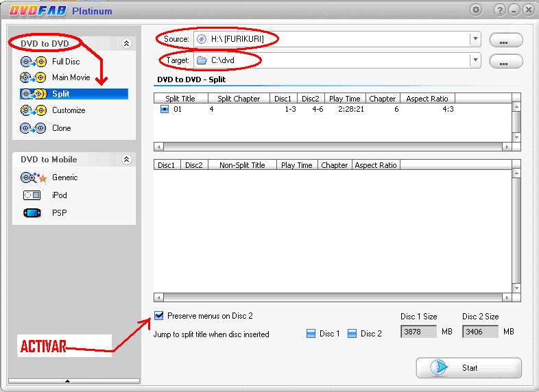
Task: Click Aspect Ratio header in split table
Action: (x=428, y=98)
